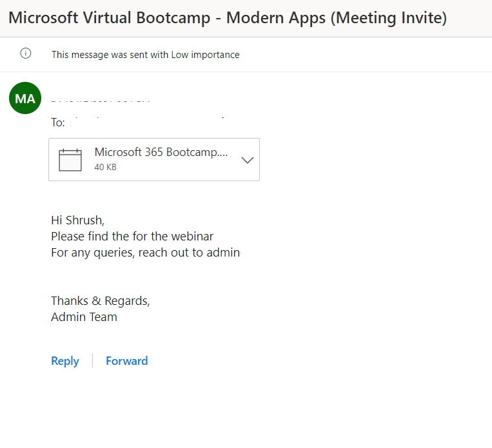Viewport: 492px width, 448px height.
Task: Click the Microsoft Virtual Bootcamp subject heading
Action: (x=227, y=17)
